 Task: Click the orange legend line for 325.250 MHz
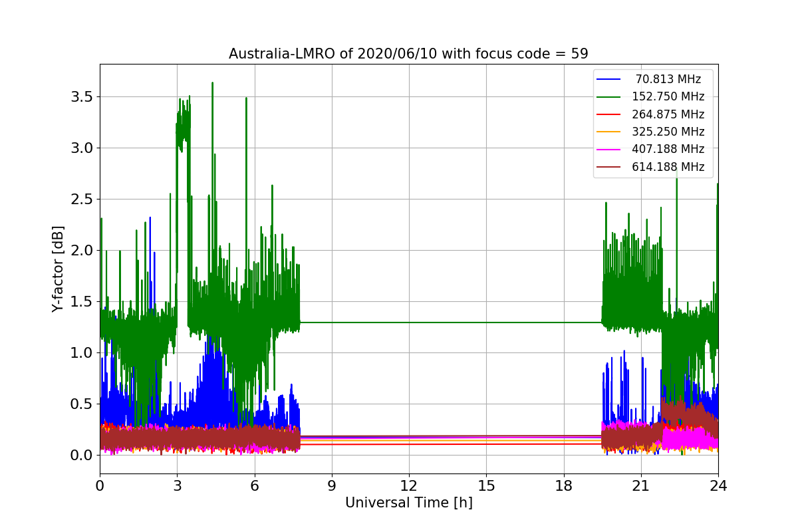[x=608, y=132]
